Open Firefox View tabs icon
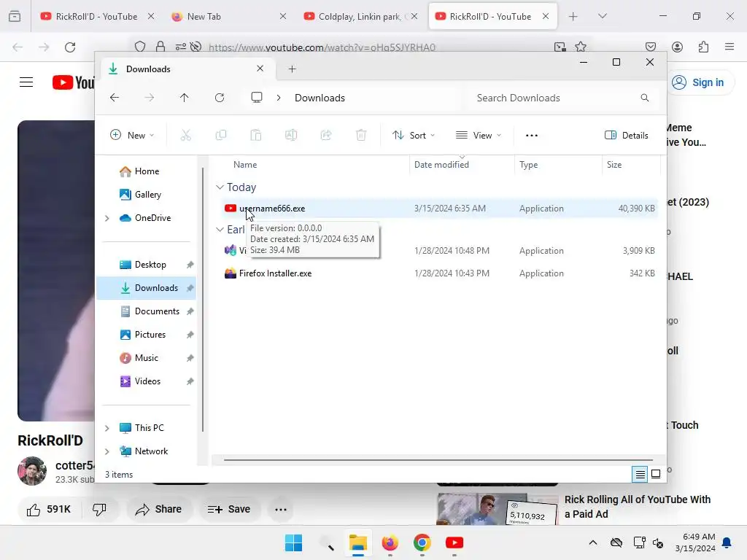The width and height of the screenshot is (747, 560). pyautogui.click(x=15, y=16)
